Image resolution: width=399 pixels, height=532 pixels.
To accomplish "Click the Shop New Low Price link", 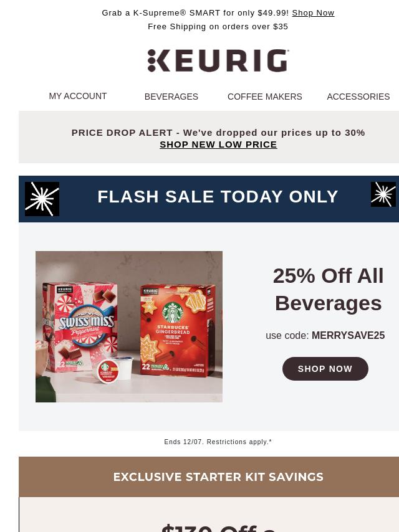I will tap(218, 145).
